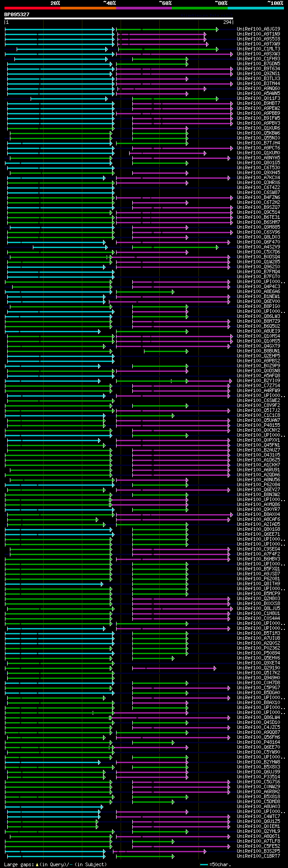This screenshot has width=288, height=868.
Task: Select the UniRef100_Q5KBW6 label
Action: tap(258, 133)
